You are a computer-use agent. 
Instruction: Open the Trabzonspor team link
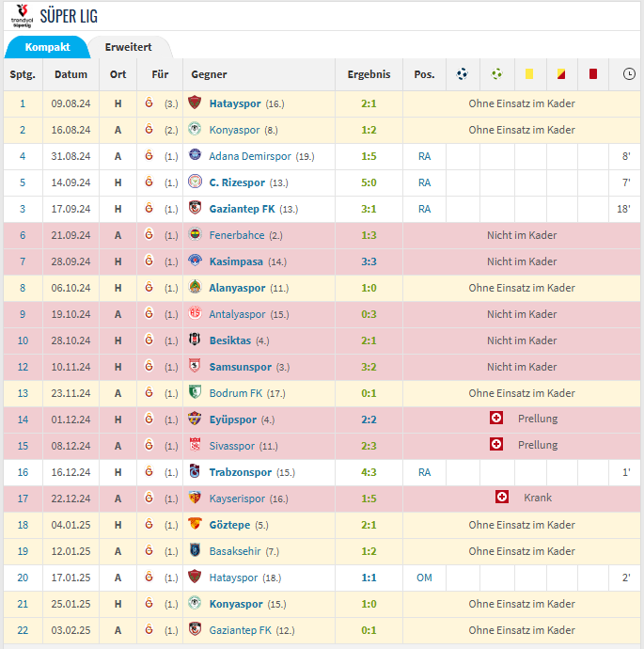pyautogui.click(x=241, y=472)
